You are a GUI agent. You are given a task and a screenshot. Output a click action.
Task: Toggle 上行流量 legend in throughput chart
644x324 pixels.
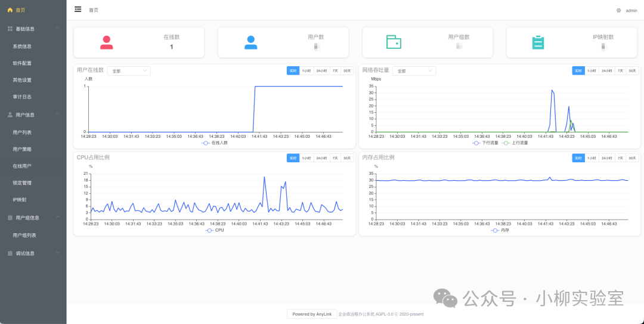point(515,143)
